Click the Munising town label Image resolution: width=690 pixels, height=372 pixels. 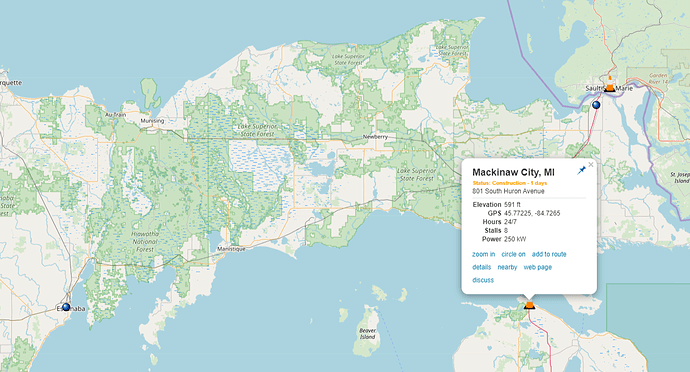tap(152, 121)
